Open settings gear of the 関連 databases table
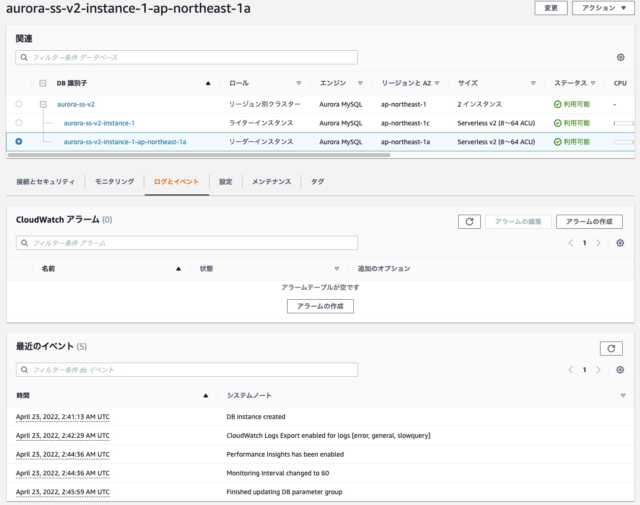640x505 pixels. pyautogui.click(x=620, y=58)
